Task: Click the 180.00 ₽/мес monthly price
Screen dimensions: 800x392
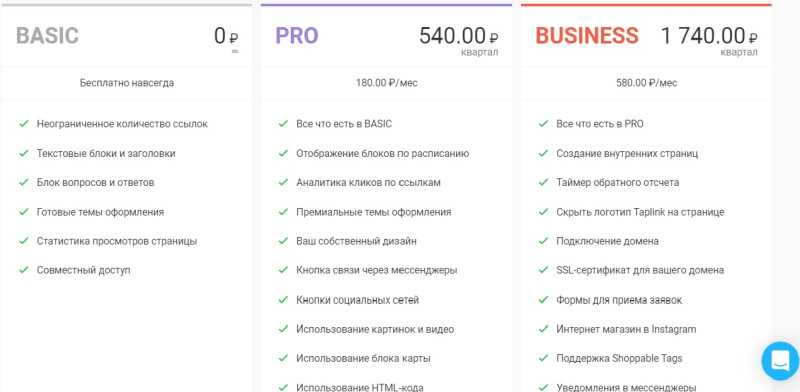Action: pos(387,83)
